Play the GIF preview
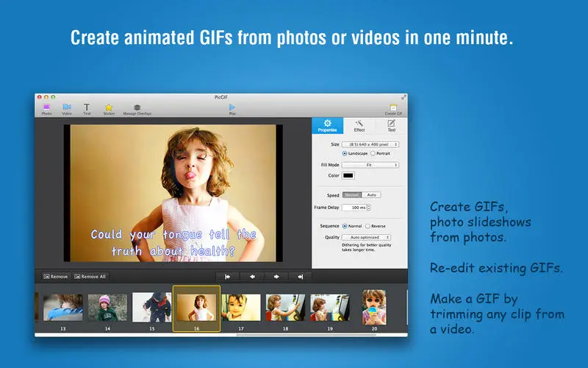Image resolution: width=588 pixels, height=368 pixels. click(x=232, y=109)
